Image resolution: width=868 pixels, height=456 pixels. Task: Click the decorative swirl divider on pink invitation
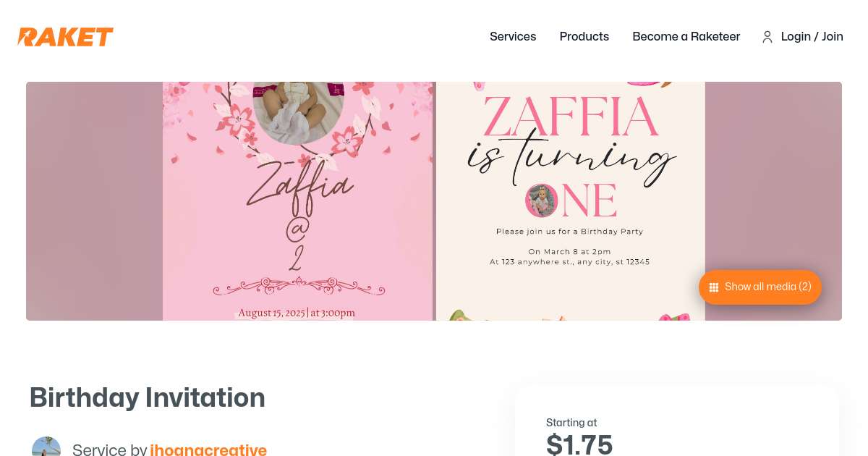pos(297,287)
